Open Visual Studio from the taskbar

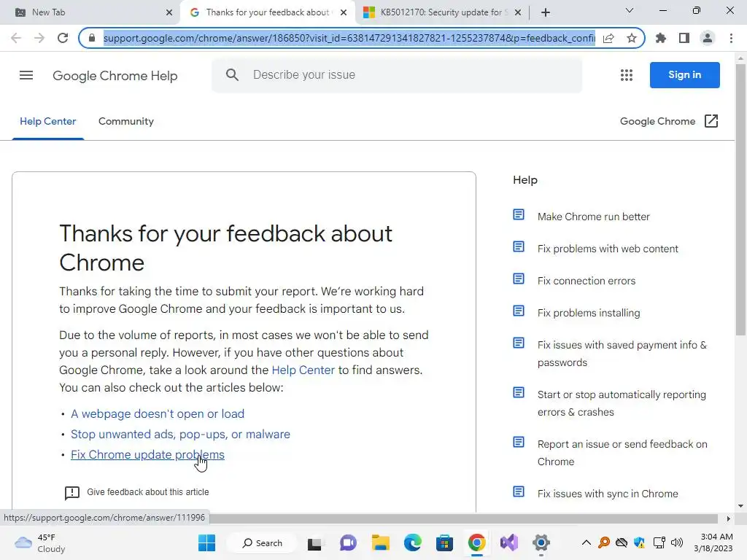click(x=508, y=542)
